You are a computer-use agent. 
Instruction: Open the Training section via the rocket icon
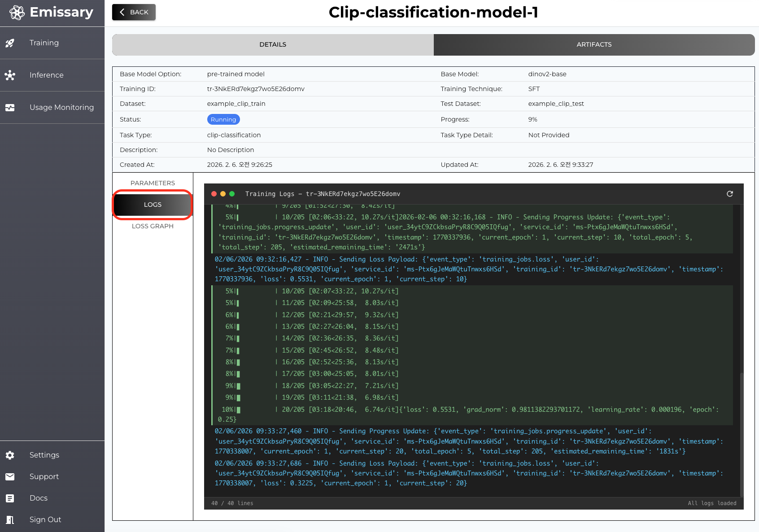coord(10,43)
